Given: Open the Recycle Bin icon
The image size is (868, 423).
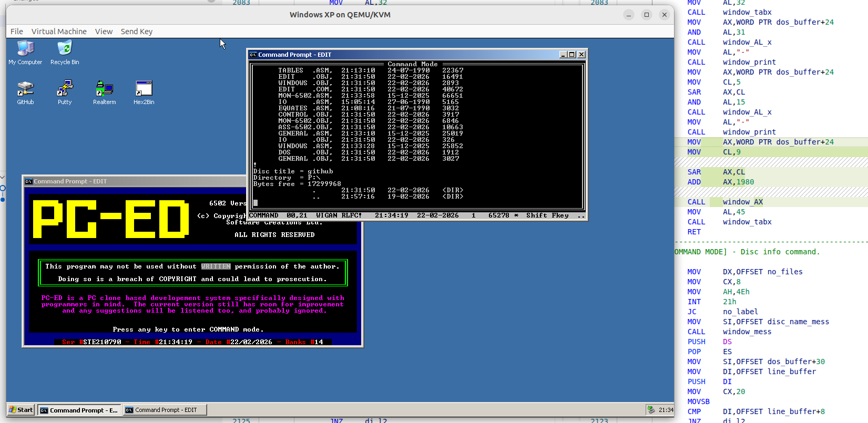Looking at the screenshot, I should click(x=65, y=49).
